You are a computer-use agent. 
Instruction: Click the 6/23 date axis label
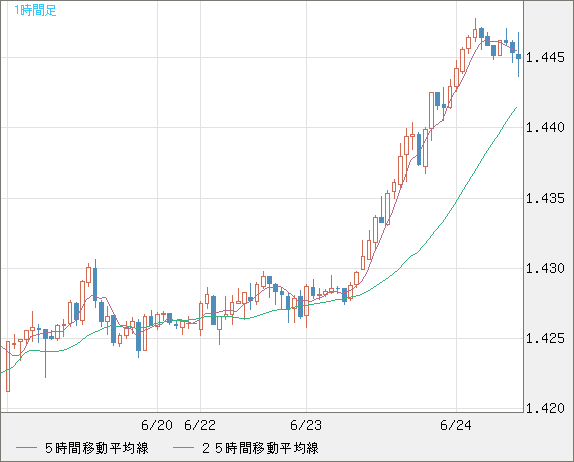[x=306, y=425]
